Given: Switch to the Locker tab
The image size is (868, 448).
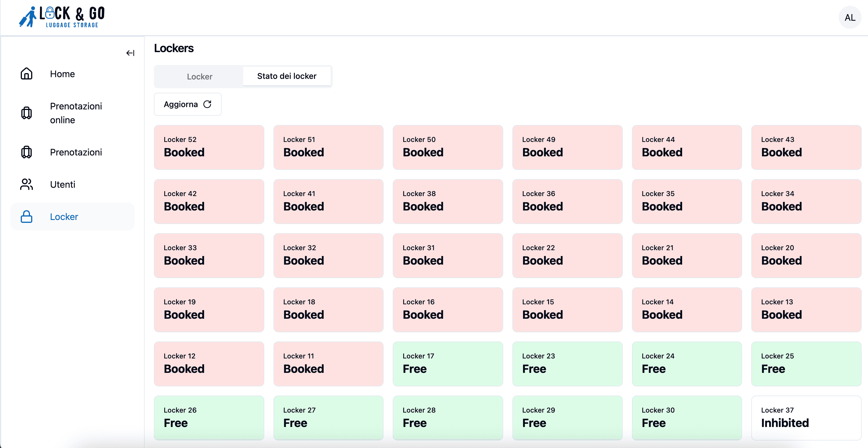Looking at the screenshot, I should [199, 77].
